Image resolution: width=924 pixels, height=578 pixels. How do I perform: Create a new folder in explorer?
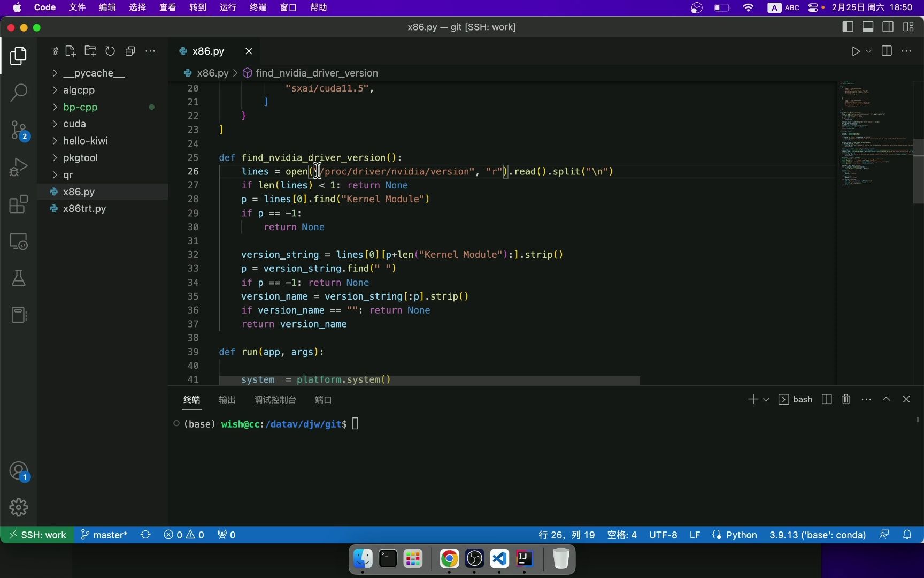point(90,51)
